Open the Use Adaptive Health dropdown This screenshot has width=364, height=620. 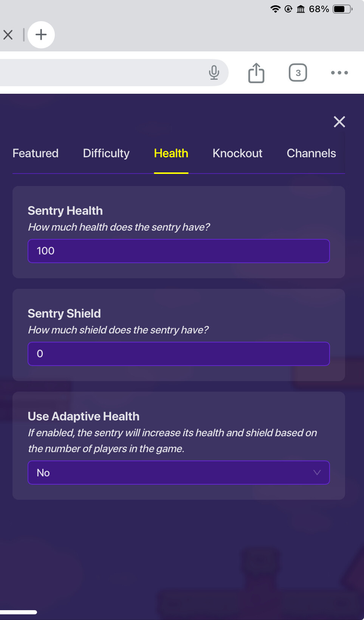pos(179,473)
